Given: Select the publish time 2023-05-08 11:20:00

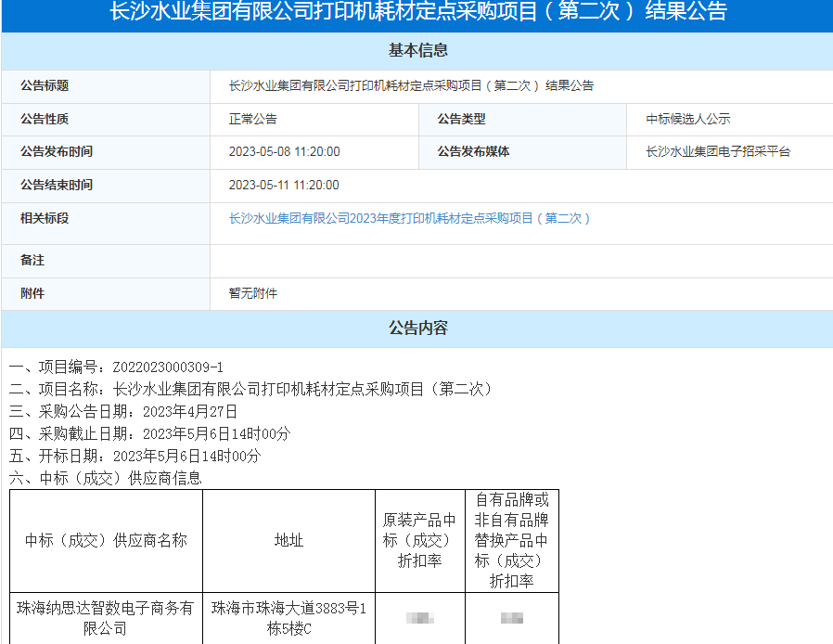Looking at the screenshot, I should click(x=284, y=152).
